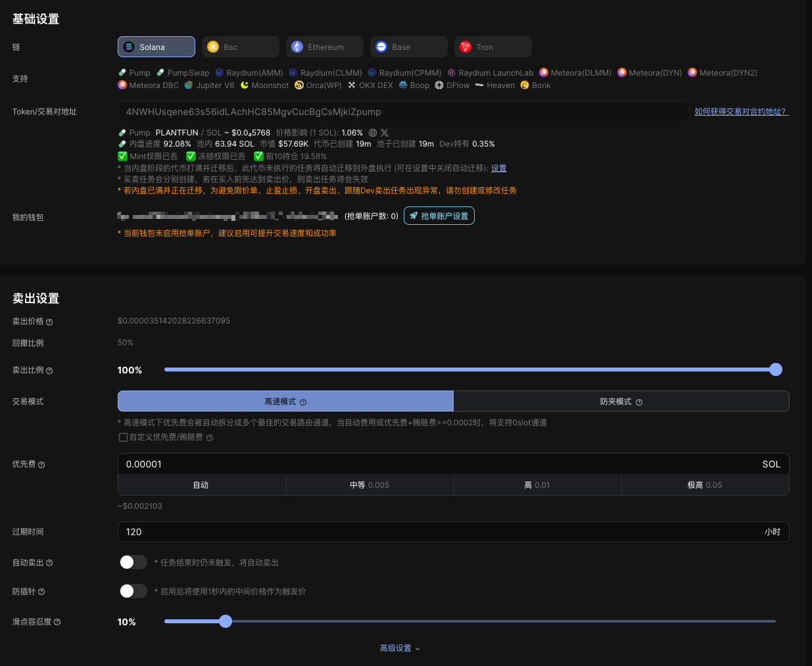Click the Meteora(DYN) icon
The width and height of the screenshot is (812, 666).
tap(622, 73)
